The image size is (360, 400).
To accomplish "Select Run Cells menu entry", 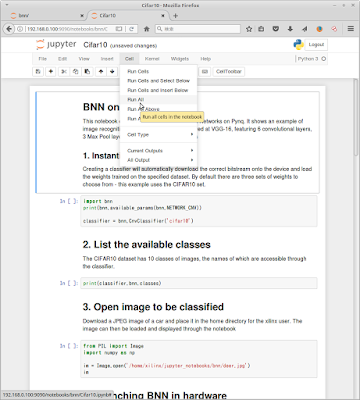I will click(x=159, y=71).
